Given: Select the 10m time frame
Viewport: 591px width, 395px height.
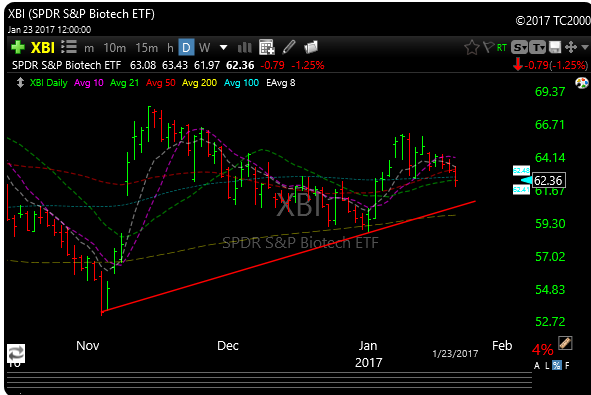Looking at the screenshot, I should [x=115, y=48].
